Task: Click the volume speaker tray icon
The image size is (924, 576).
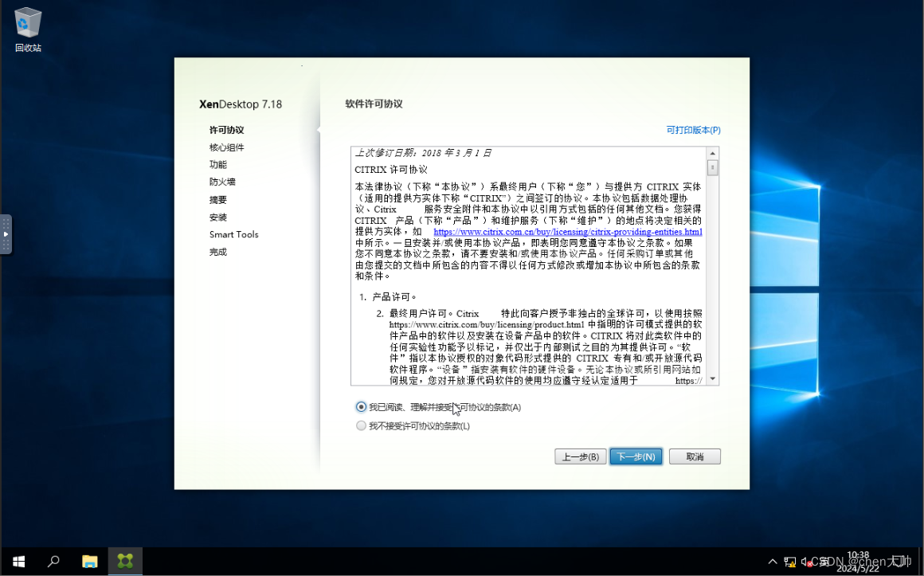Action: (806, 562)
